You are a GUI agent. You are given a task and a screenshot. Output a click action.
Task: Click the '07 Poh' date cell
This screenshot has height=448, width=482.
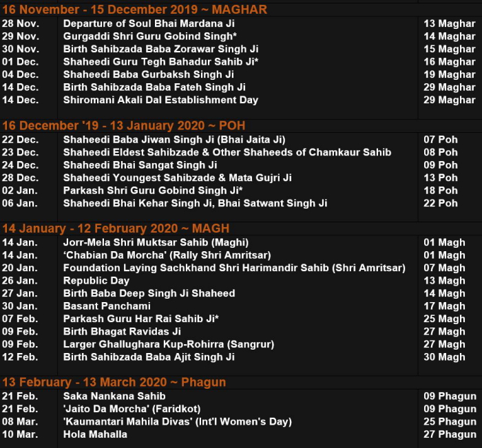[441, 140]
